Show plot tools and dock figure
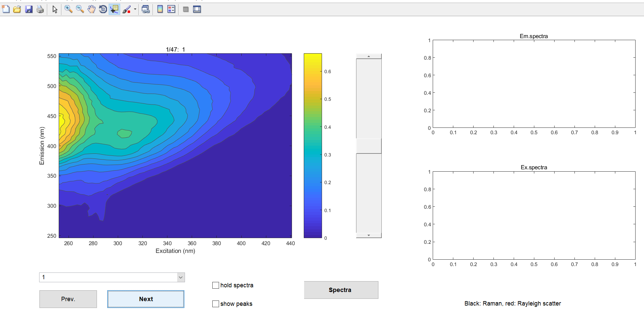The width and height of the screenshot is (644, 318). point(197,9)
